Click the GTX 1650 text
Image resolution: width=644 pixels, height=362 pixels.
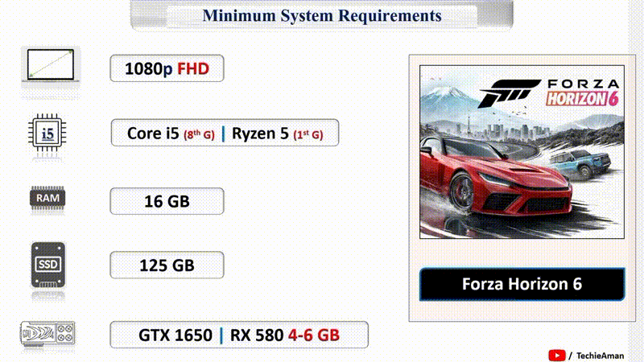pyautogui.click(x=175, y=335)
